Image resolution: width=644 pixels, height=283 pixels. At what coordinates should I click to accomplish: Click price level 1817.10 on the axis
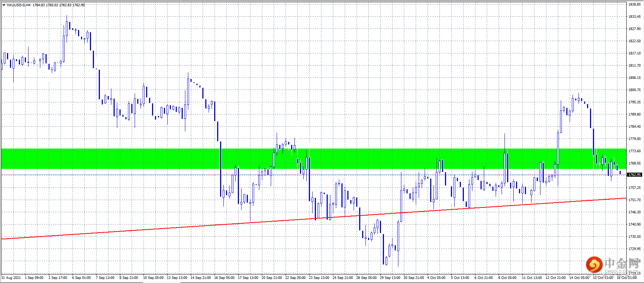635,53
